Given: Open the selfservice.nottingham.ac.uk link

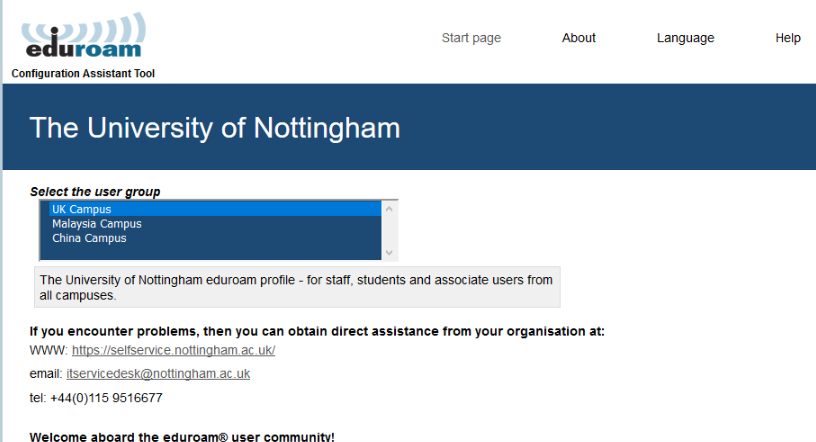Looking at the screenshot, I should pos(173,350).
